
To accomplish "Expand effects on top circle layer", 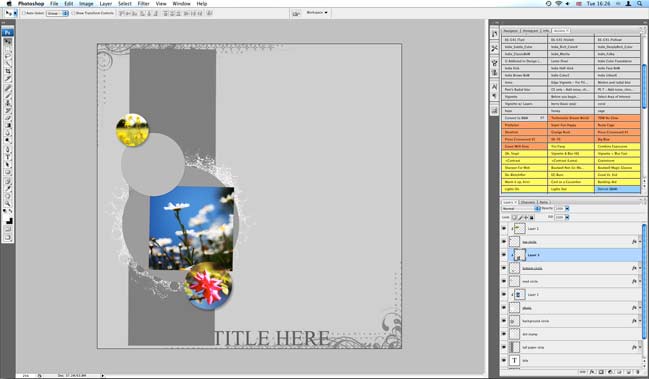I will pos(639,242).
